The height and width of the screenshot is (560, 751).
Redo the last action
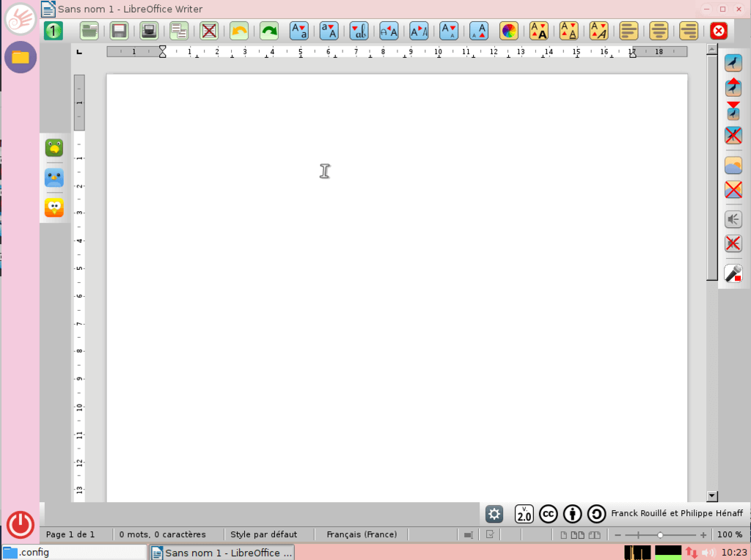coord(268,31)
